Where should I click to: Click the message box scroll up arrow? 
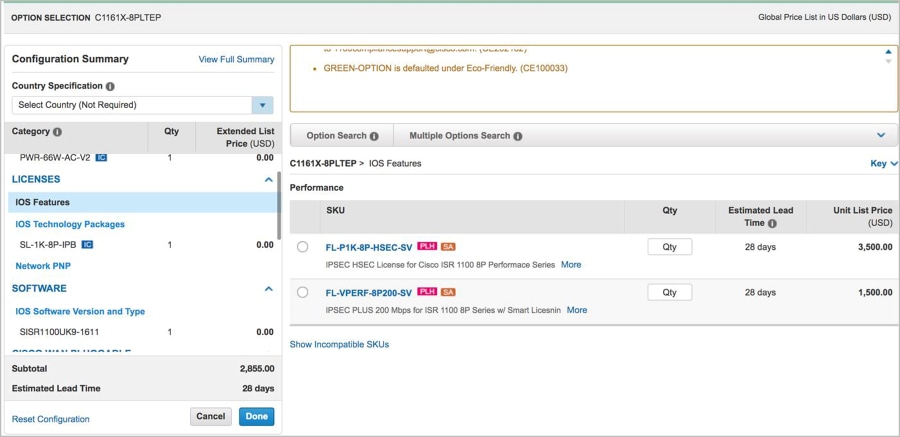click(x=889, y=52)
